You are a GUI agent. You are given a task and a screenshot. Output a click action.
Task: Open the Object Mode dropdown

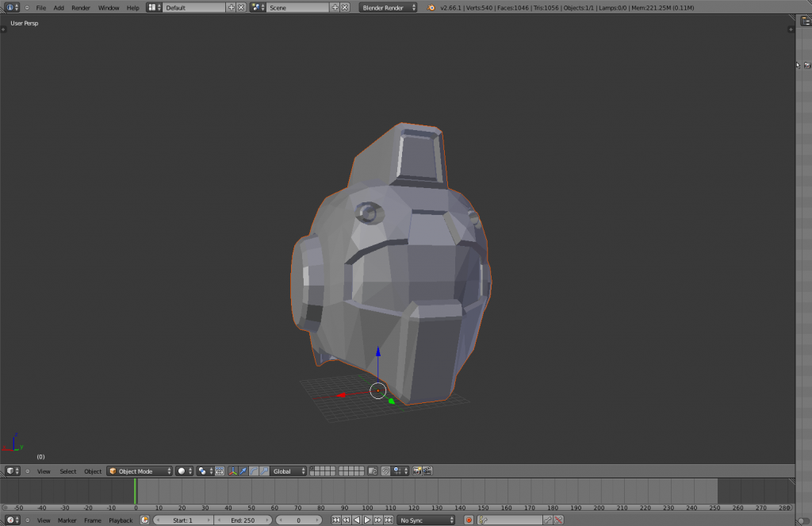click(140, 471)
